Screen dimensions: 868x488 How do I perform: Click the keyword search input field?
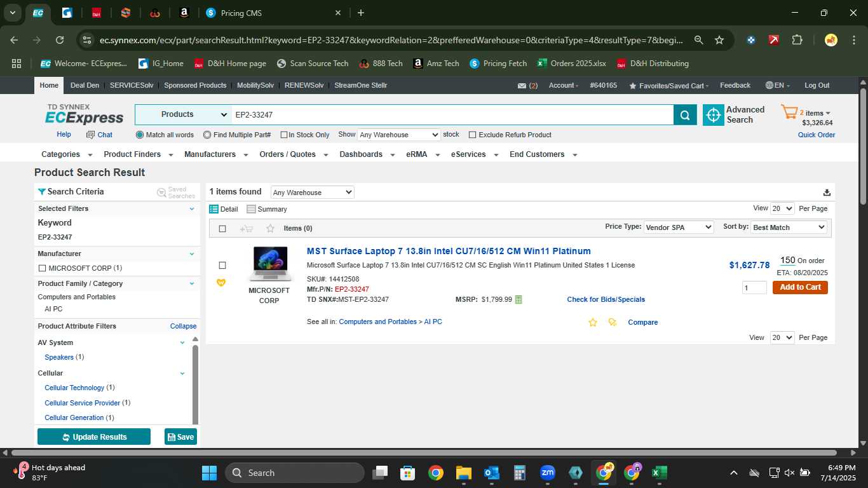452,115
